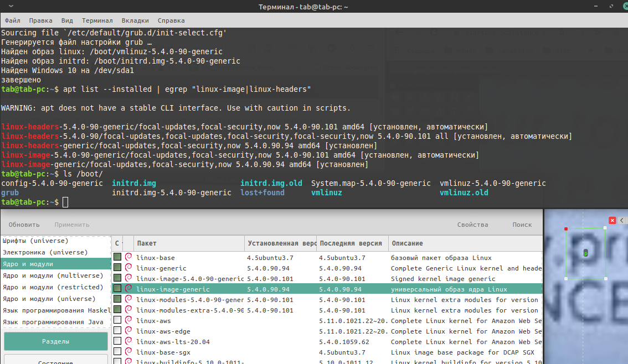Toggle checkbox for linux-image-generic
The image size is (628, 364).
click(117, 288)
